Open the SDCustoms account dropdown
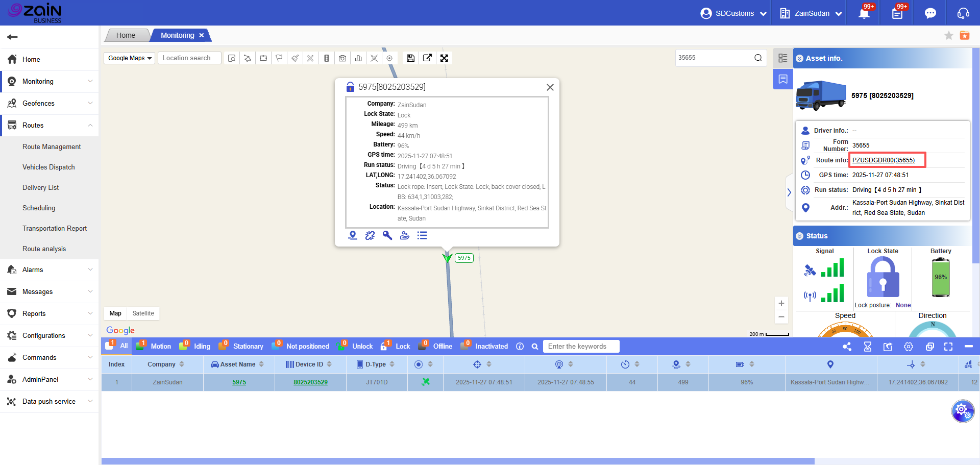 coord(734,13)
